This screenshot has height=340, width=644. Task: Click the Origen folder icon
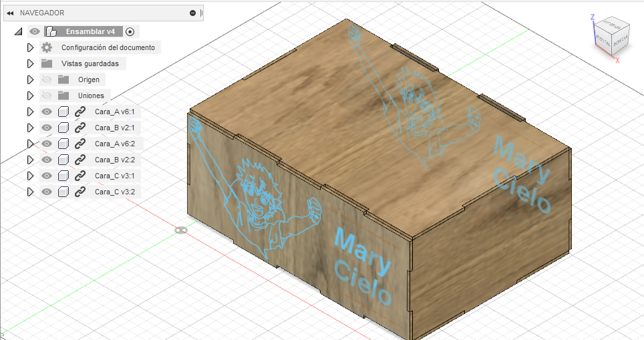click(63, 79)
